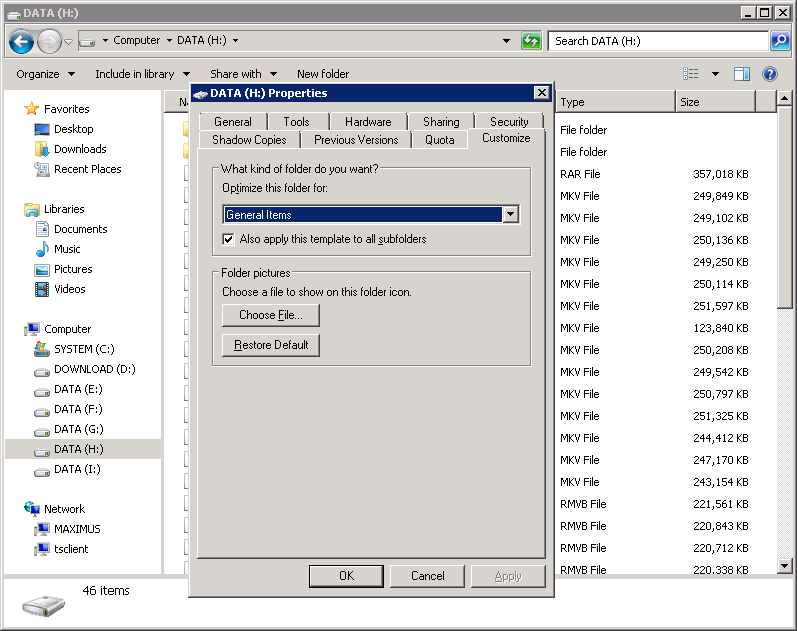Click the Restore Default button

(x=270, y=345)
